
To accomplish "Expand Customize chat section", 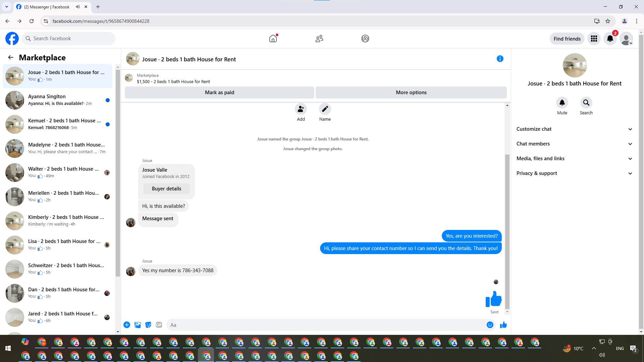I will [574, 129].
